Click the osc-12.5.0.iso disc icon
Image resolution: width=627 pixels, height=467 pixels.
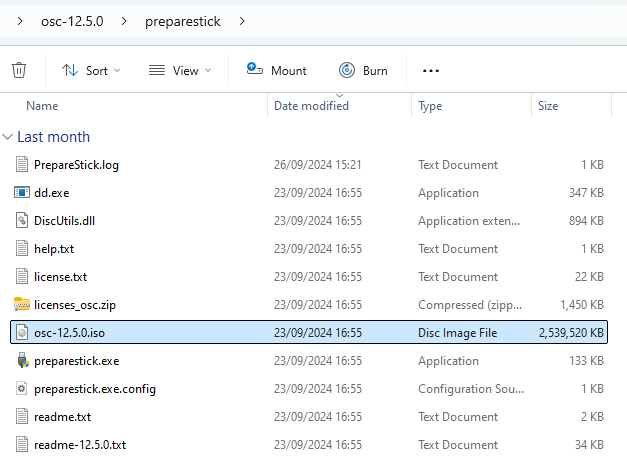click(x=22, y=332)
